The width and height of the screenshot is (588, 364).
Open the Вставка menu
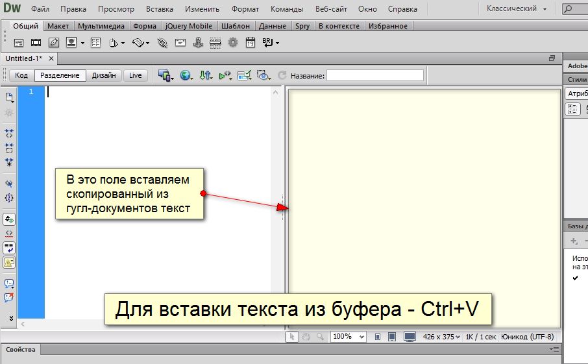[160, 9]
